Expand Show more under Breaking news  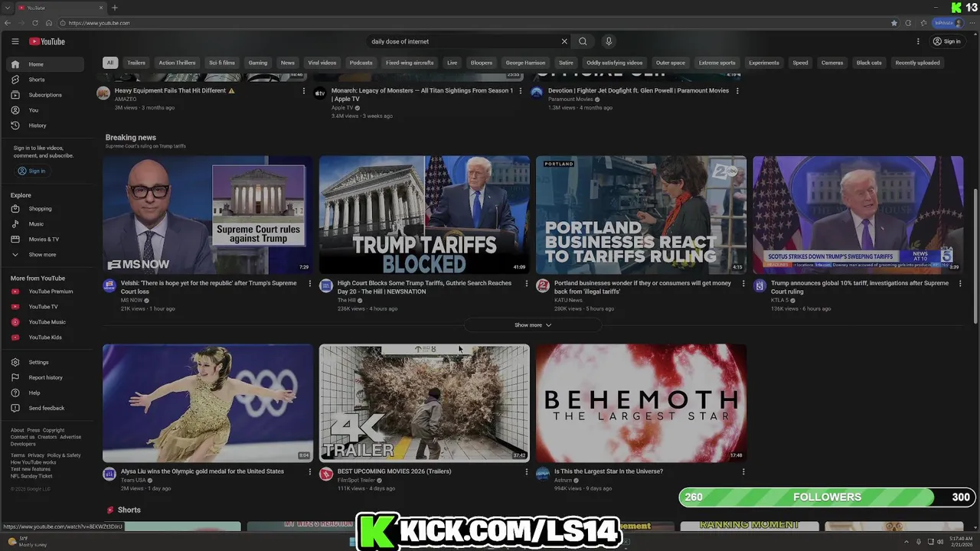point(533,325)
